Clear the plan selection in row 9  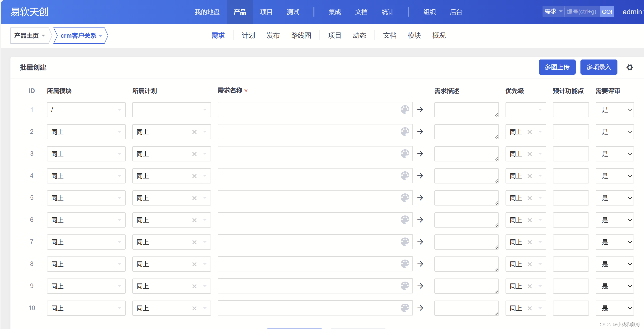194,286
